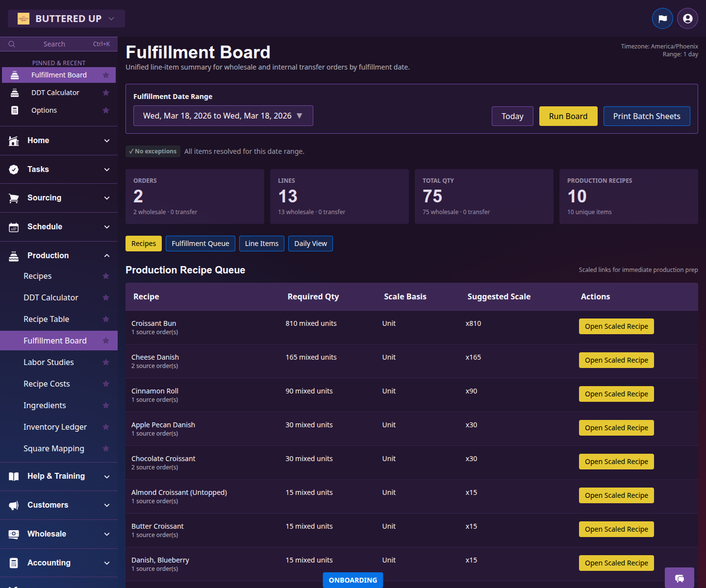The width and height of the screenshot is (706, 588).
Task: Toggle the star beside Labor Studies
Action: point(106,362)
